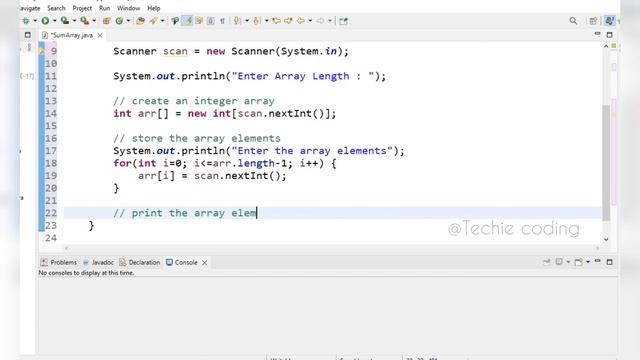Screen dimensions: 640x360
Task: Select the Console tab
Action: click(x=182, y=262)
